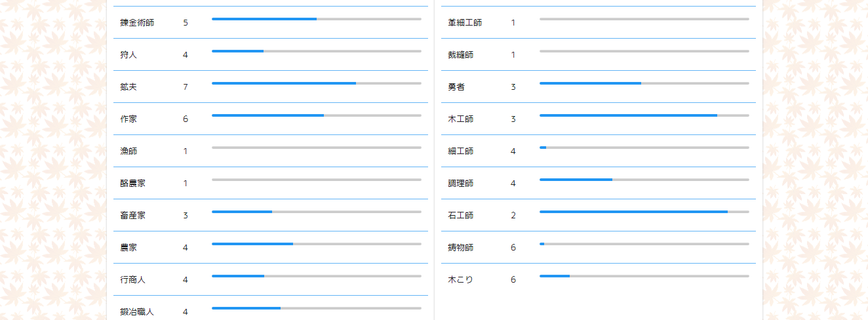Click the 漁師 empty progress bar

[x=317, y=148]
